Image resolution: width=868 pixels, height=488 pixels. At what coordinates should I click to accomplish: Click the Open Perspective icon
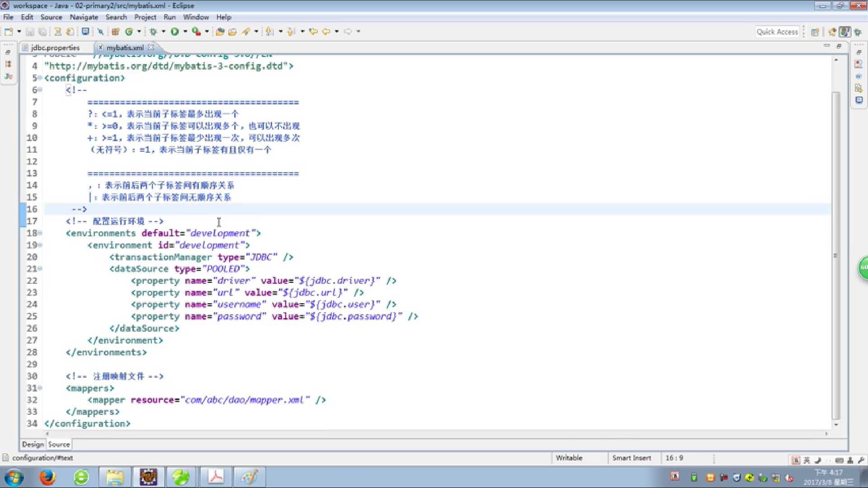(x=815, y=32)
